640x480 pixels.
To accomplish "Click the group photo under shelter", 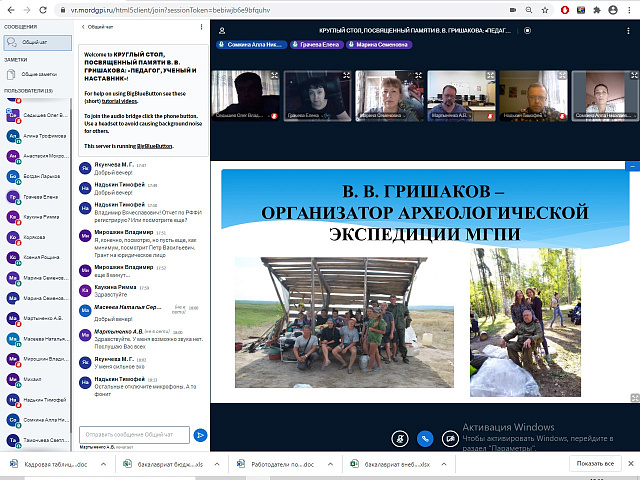I will 344,322.
